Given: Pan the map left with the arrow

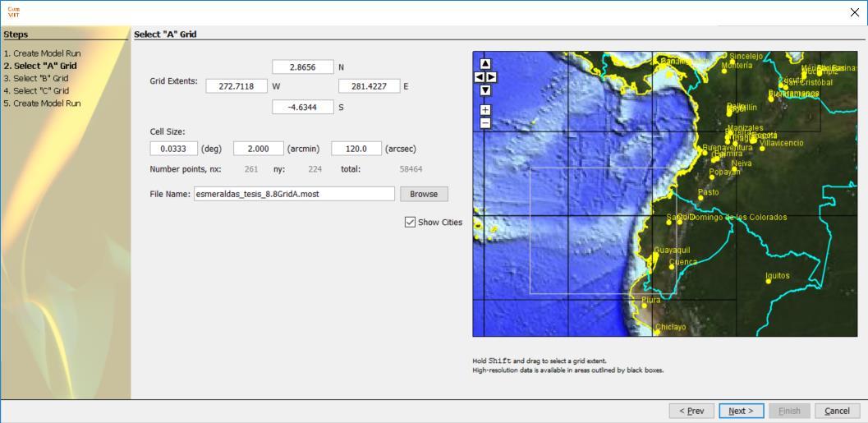Looking at the screenshot, I should tap(480, 77).
